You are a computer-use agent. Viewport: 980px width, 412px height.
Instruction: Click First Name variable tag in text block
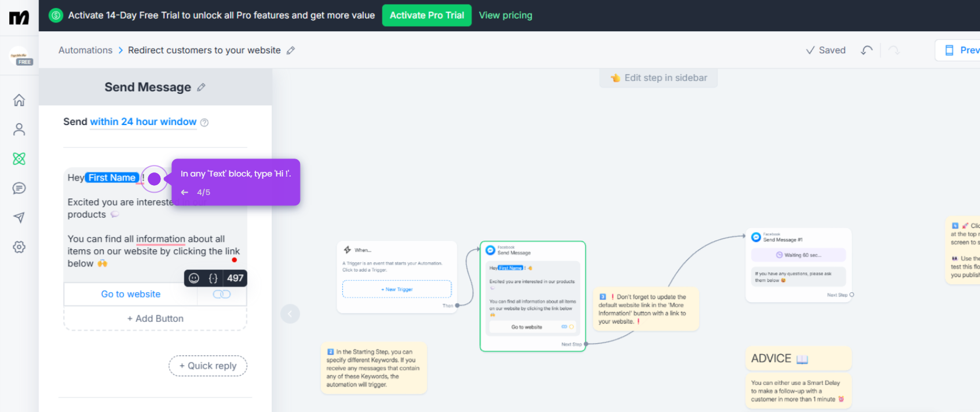click(112, 178)
